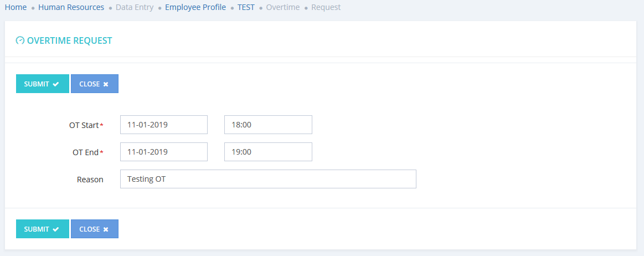
Task: Click Overtime in the breadcrumb trail
Action: 283,8
